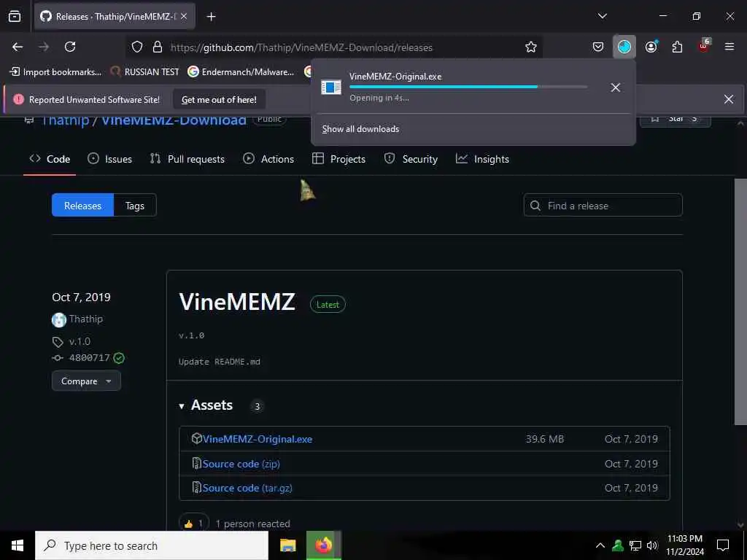Save page to Pocket
Image resolution: width=747 pixels, height=560 pixels.
tap(598, 47)
